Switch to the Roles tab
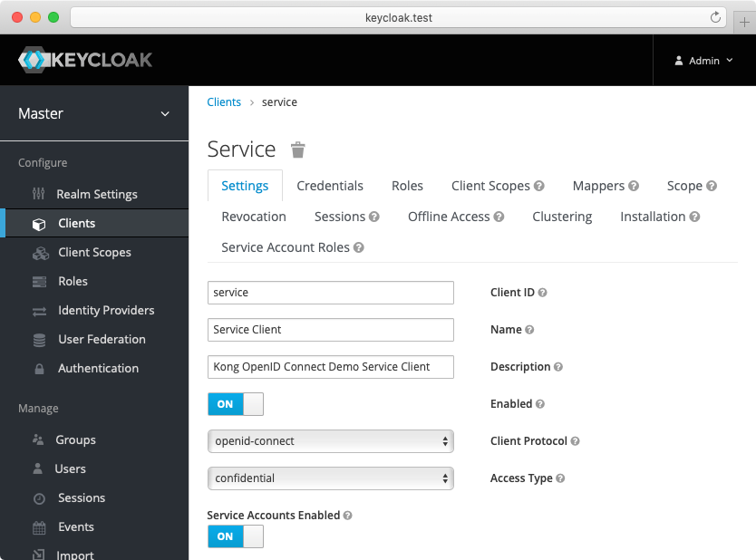 pos(407,186)
